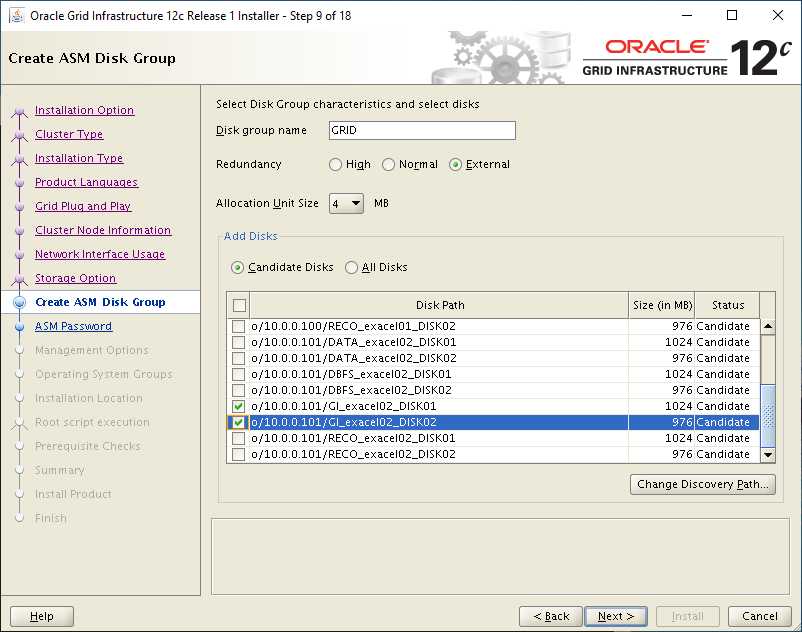Image resolution: width=802 pixels, height=632 pixels.
Task: Go to Storage Option step
Action: point(75,279)
